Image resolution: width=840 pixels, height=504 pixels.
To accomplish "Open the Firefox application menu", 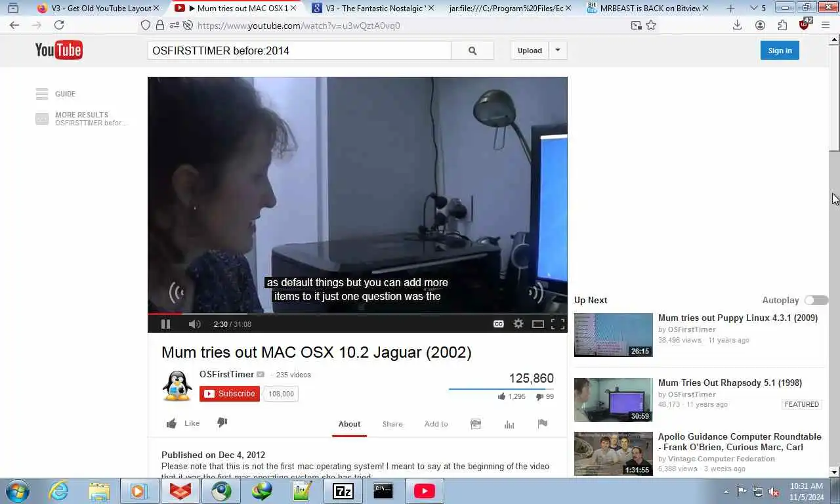I will tap(826, 25).
